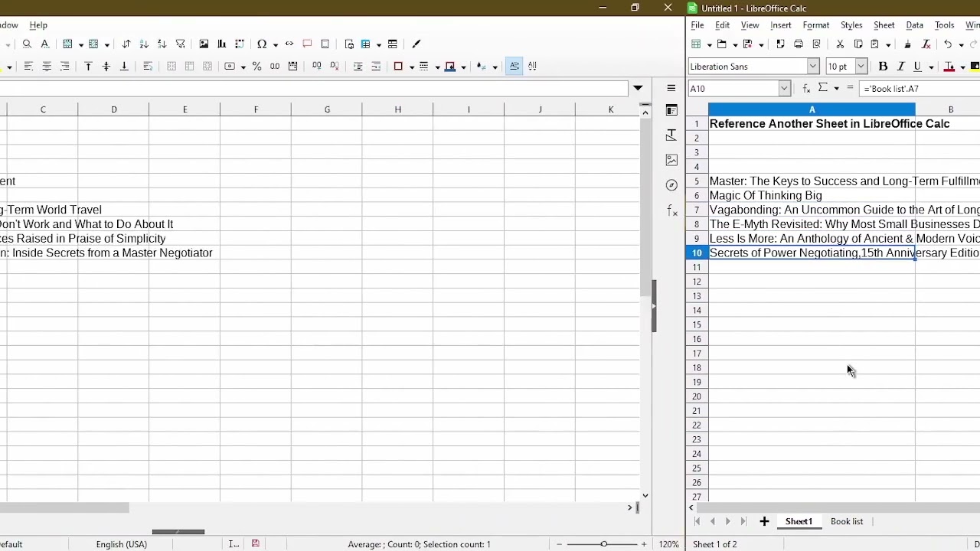Click the zoom out minus button

coord(560,544)
